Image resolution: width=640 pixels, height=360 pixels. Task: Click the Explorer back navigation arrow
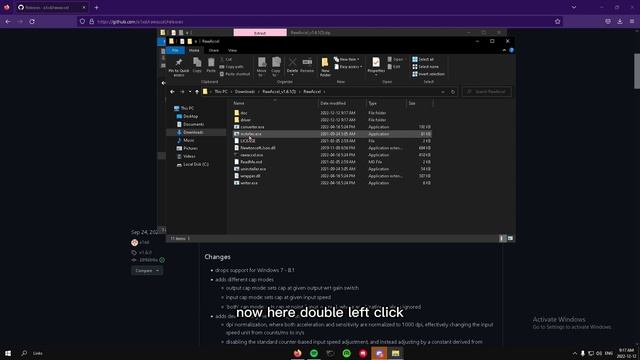[172, 92]
